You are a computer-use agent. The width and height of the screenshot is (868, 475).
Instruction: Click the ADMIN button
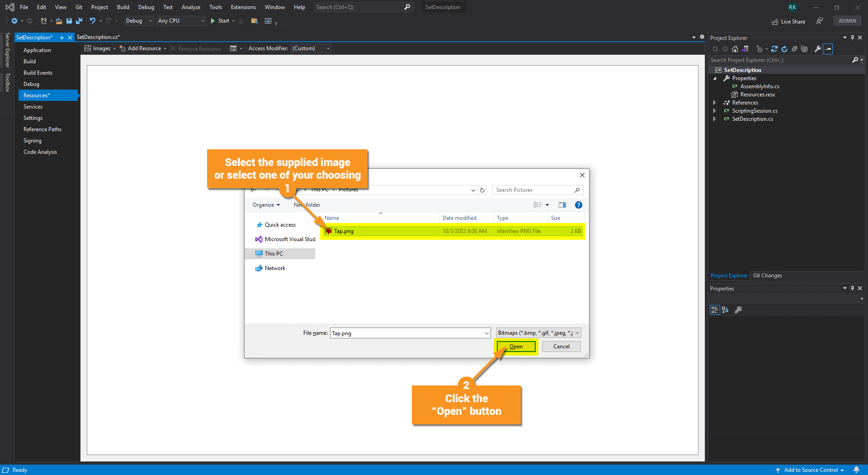(x=847, y=21)
